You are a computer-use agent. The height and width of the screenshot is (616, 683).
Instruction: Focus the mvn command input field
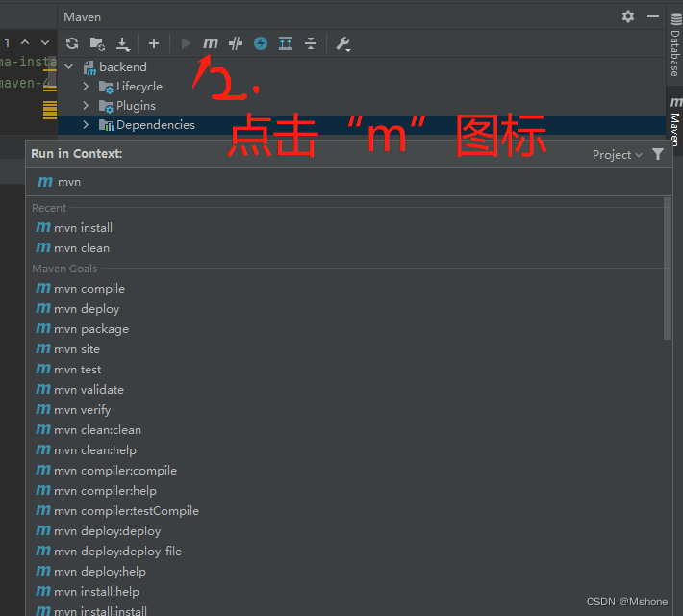(349, 182)
